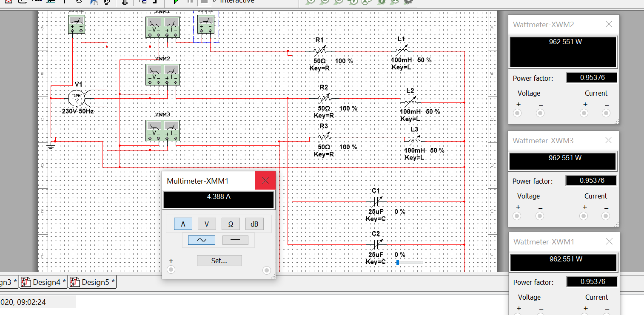
Task: Select the Ω resistance button on the multimeter
Action: (231, 224)
